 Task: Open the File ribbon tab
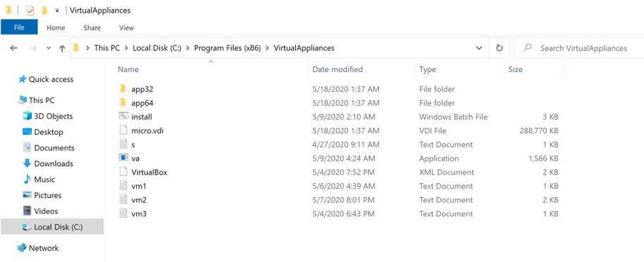[19, 27]
